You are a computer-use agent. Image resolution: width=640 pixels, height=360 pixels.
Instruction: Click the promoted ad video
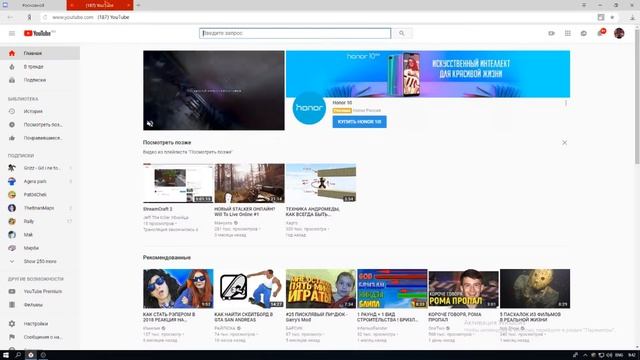tap(214, 90)
